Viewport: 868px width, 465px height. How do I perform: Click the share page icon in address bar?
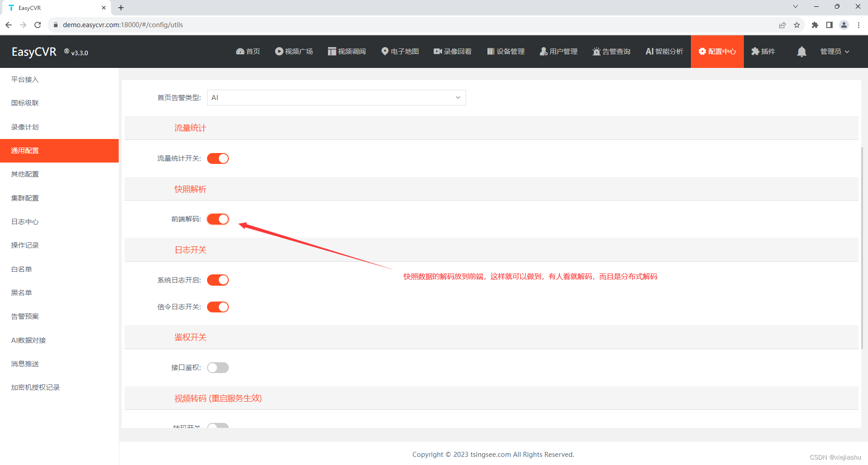click(x=782, y=25)
